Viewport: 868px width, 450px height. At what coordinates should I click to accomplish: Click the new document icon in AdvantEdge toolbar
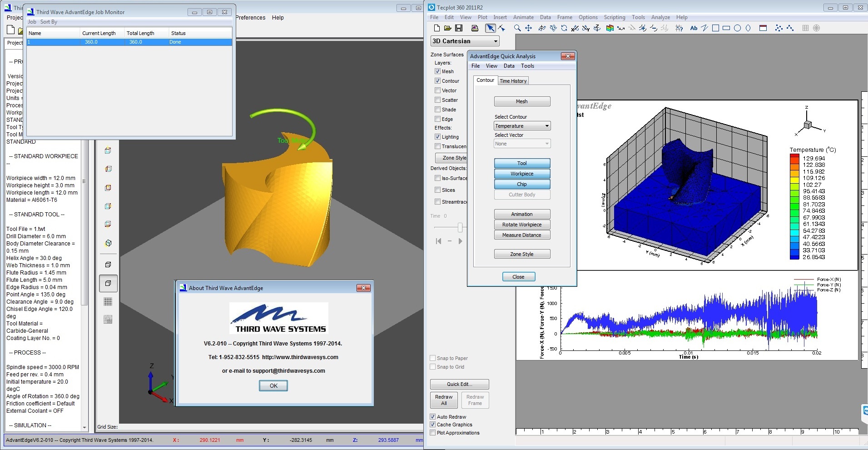(11, 30)
